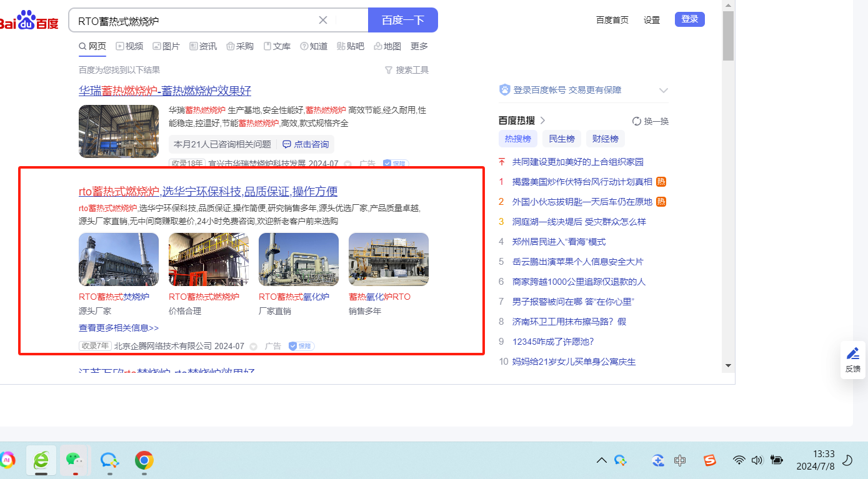Viewport: 868px width, 479px height.
Task: Open the Baidu logo homepage
Action: coord(29,21)
